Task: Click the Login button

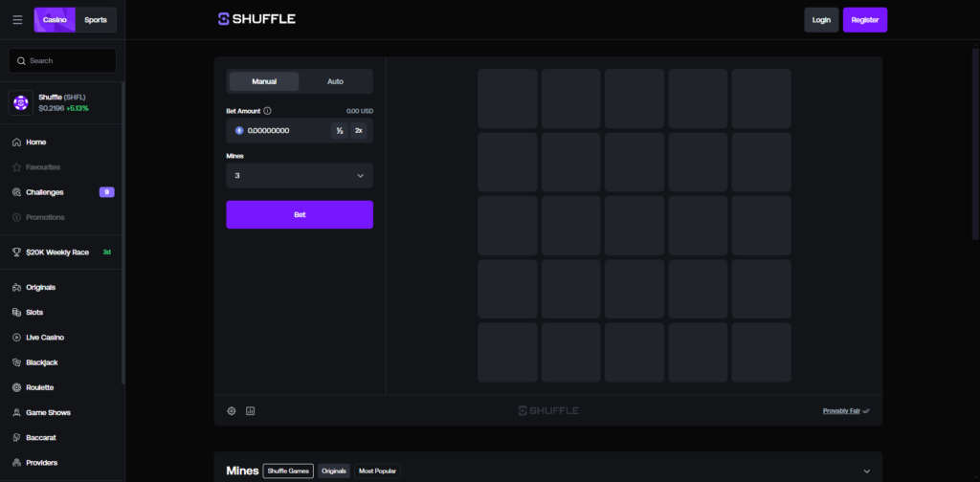Action: tap(821, 20)
